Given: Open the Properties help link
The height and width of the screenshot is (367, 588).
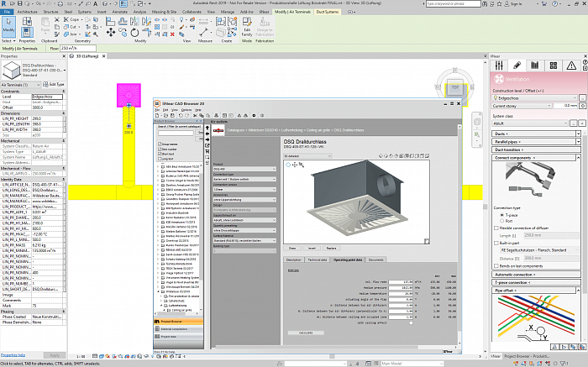Looking at the screenshot, I should tap(13, 354).
